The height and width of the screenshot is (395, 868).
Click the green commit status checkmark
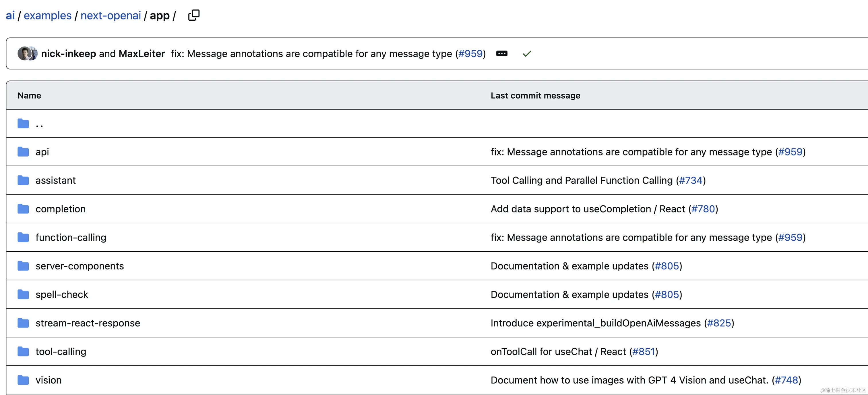pyautogui.click(x=527, y=54)
